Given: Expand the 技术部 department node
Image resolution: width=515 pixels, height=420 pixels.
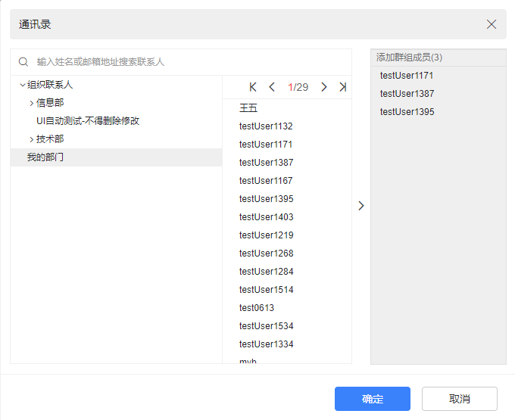Looking at the screenshot, I should [31, 139].
